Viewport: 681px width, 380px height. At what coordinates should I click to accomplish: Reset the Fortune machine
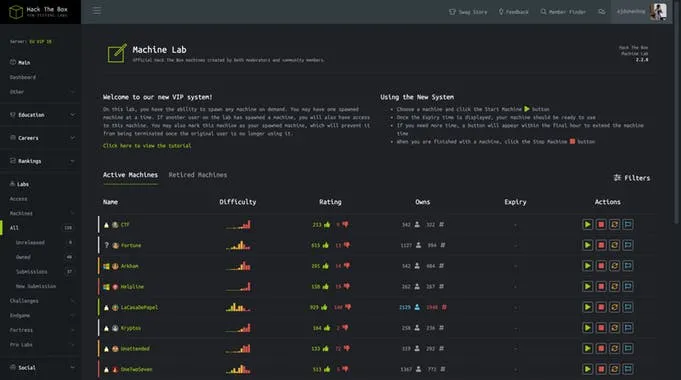(x=615, y=245)
